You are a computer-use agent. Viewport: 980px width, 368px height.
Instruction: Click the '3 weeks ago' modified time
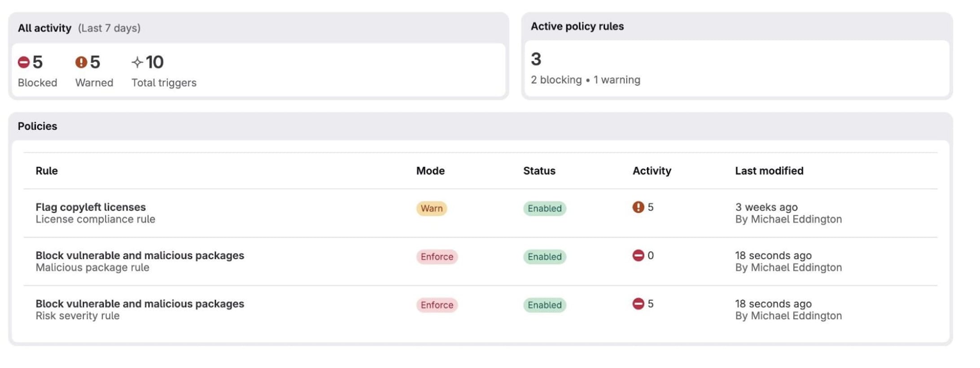766,207
